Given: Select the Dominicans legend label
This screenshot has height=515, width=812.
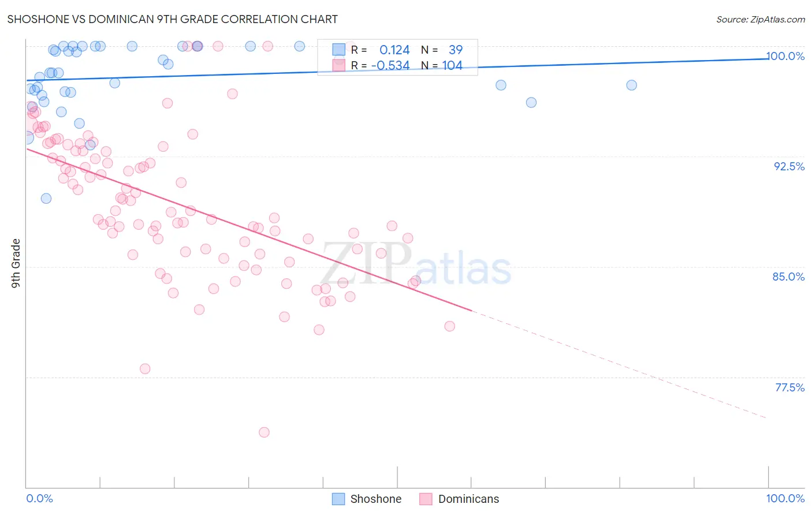Looking at the screenshot, I should (468, 499).
